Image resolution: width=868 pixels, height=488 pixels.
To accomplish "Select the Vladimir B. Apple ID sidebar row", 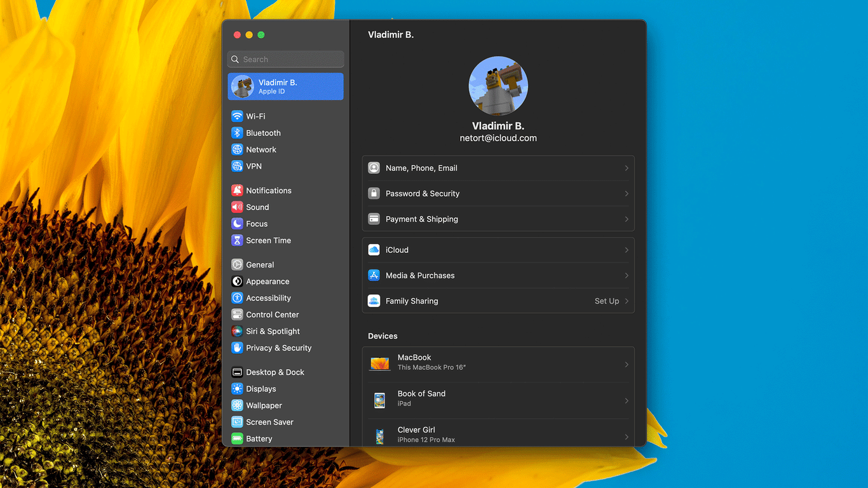I will 286,86.
